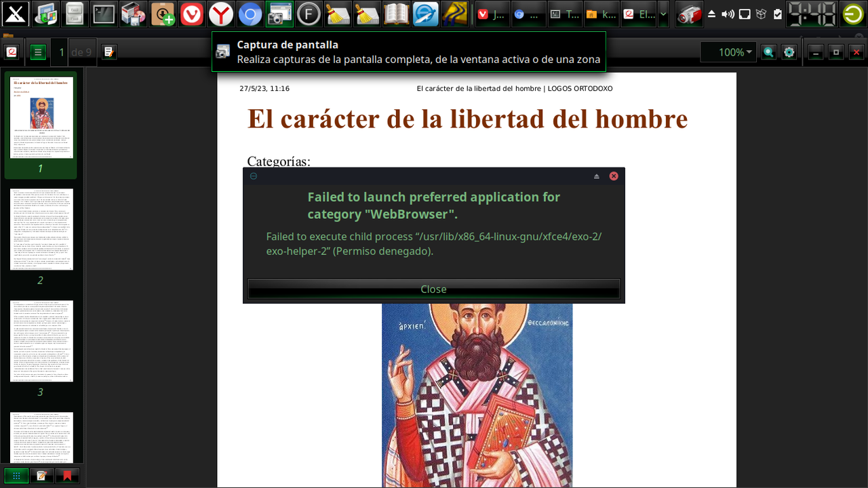Click the yellow-blue launcher right of compass
868x488 pixels.
(455, 14)
